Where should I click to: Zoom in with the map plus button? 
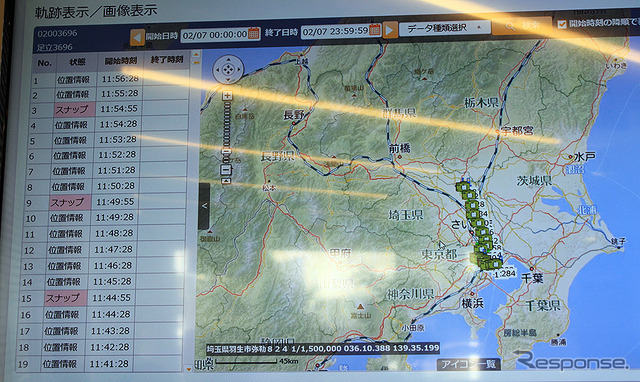pyautogui.click(x=227, y=96)
